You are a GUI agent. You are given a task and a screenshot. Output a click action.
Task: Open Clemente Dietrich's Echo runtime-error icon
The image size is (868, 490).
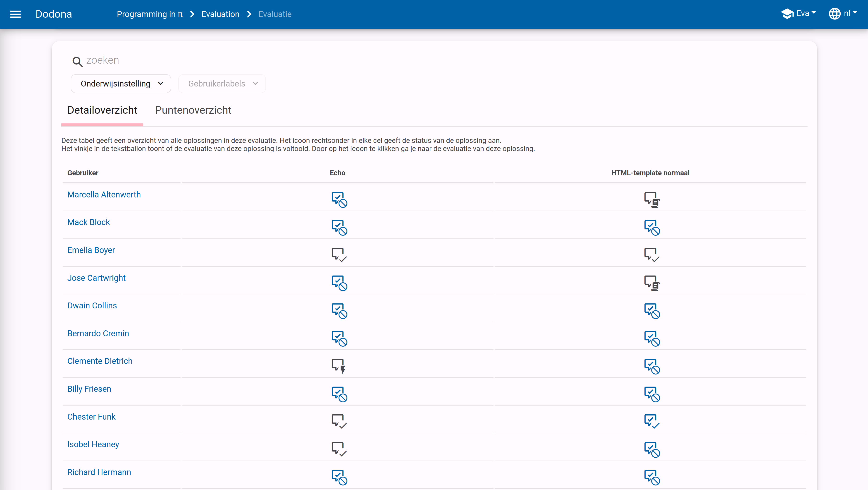[x=339, y=366]
